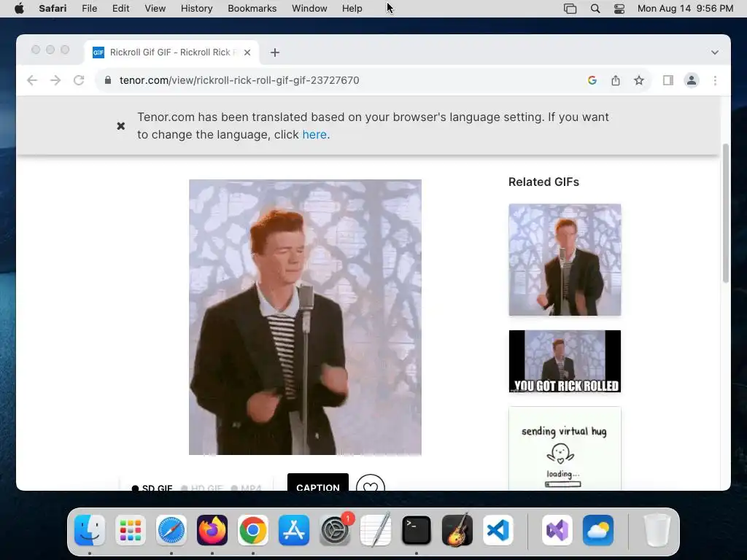Click the main Rick Astley GIF
This screenshot has width=747, height=560.
[x=305, y=317]
